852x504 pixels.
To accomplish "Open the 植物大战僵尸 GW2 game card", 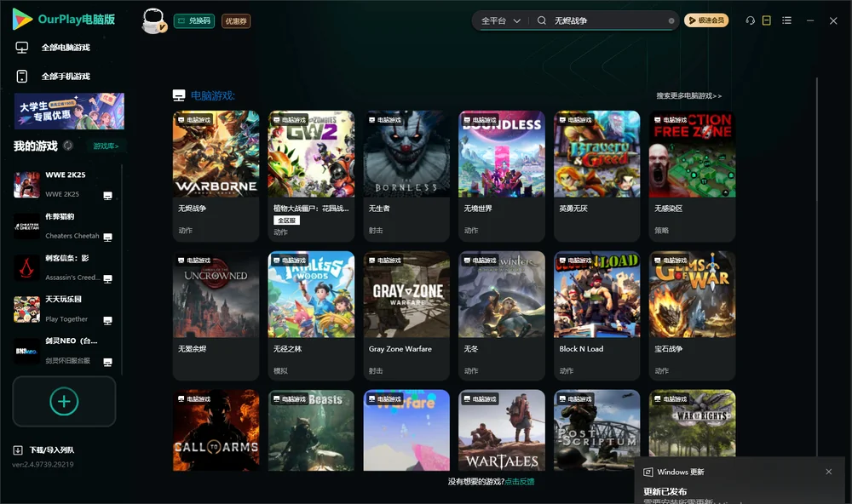I will [311, 176].
